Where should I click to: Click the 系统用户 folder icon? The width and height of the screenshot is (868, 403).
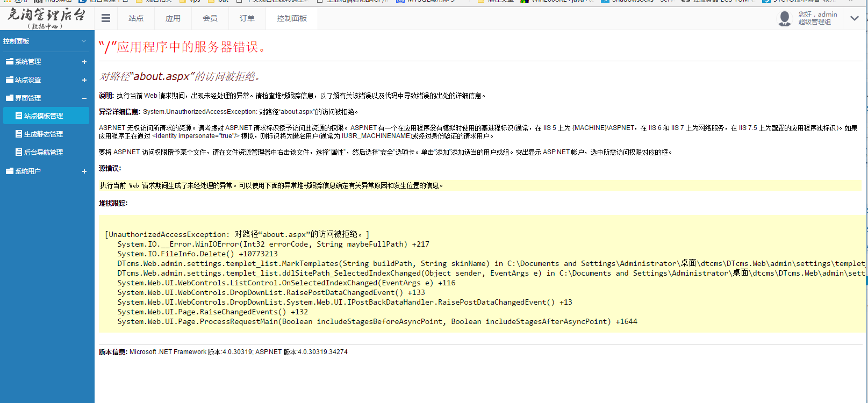[9, 171]
